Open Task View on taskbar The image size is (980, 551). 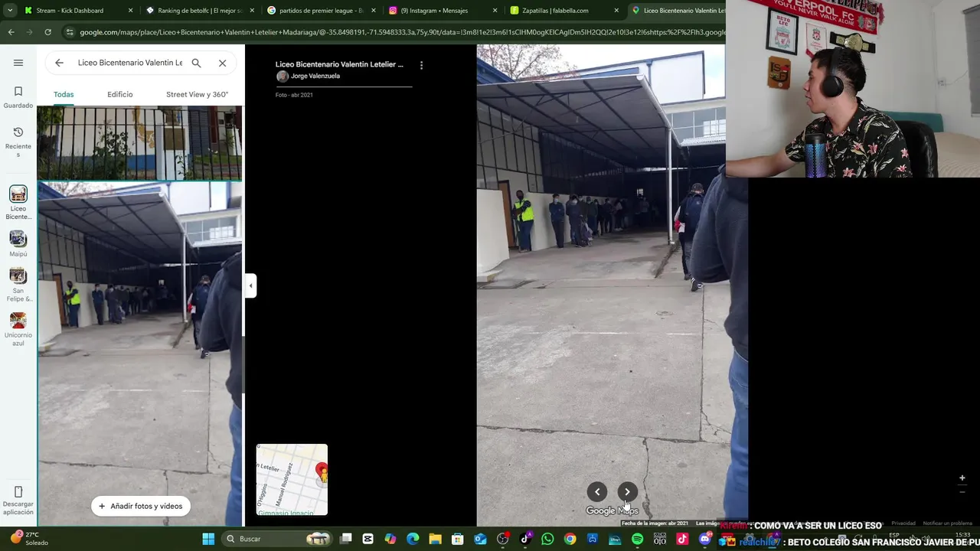tap(346, 539)
